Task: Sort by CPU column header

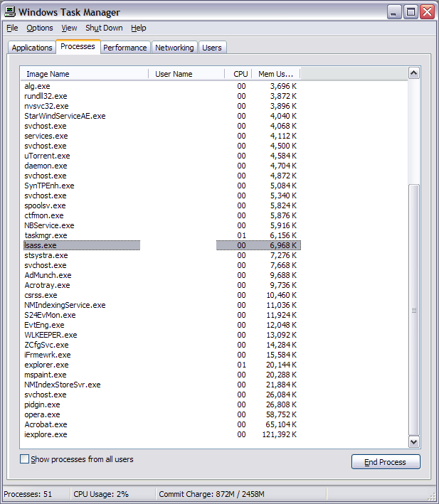Action: [x=238, y=74]
